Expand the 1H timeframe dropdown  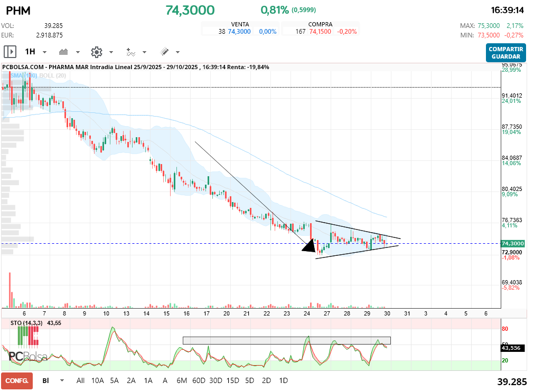tap(44, 52)
